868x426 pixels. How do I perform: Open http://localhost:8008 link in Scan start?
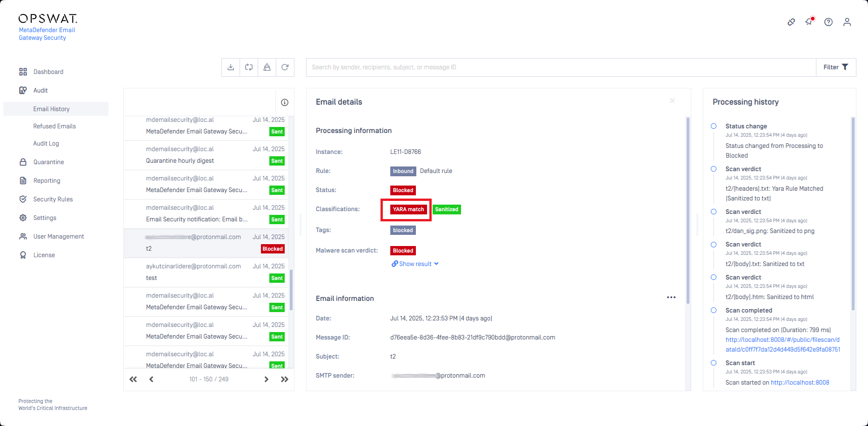coord(800,382)
